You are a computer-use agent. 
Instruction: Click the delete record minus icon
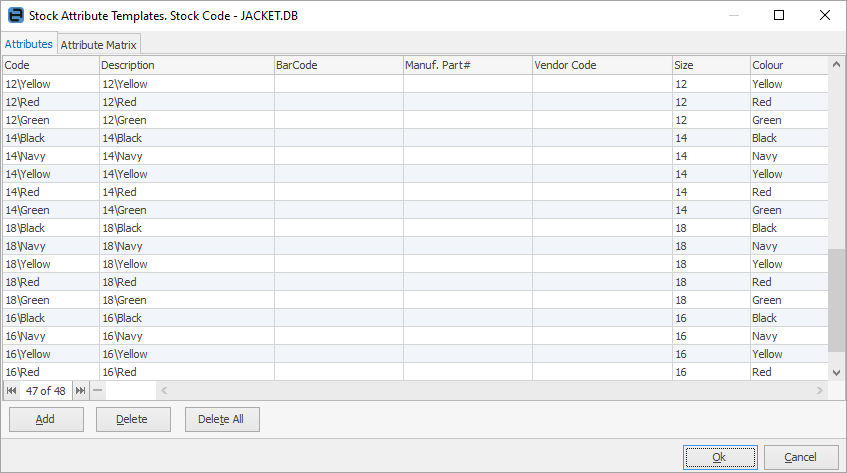point(97,390)
